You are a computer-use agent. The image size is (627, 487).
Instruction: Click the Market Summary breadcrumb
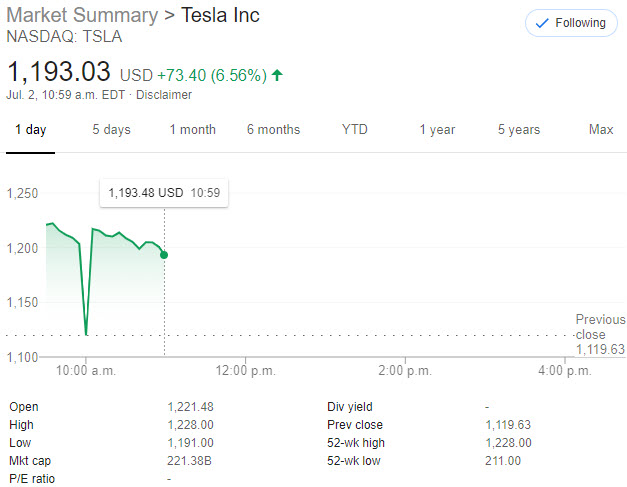click(82, 16)
